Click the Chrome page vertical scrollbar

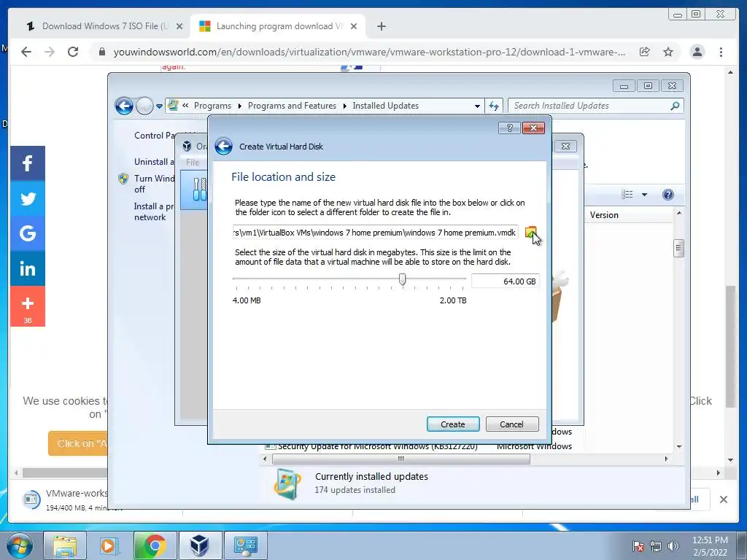pyautogui.click(x=730, y=346)
